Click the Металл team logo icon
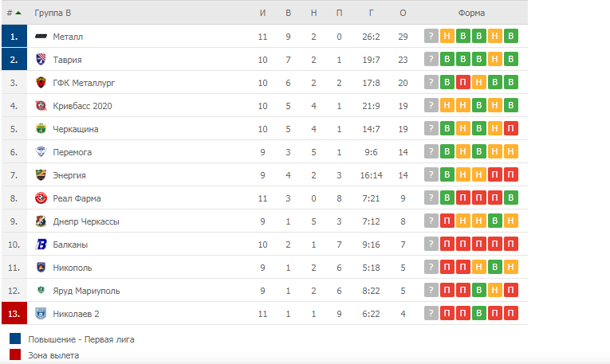The width and height of the screenshot is (610, 364). coord(41,37)
